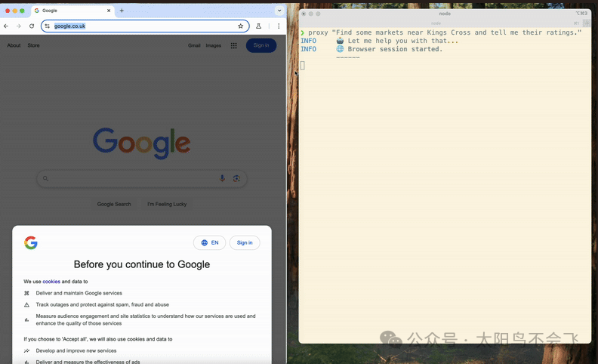Click I'm Feeling Lucky button
The width and height of the screenshot is (598, 364).
click(x=167, y=204)
